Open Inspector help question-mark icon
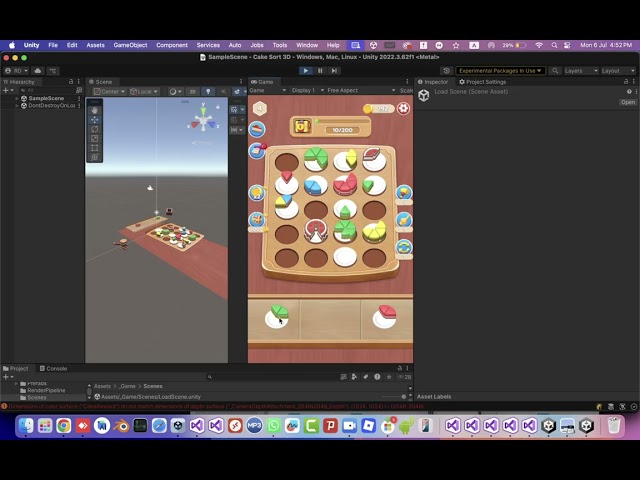Image resolution: width=640 pixels, height=480 pixels. [629, 91]
